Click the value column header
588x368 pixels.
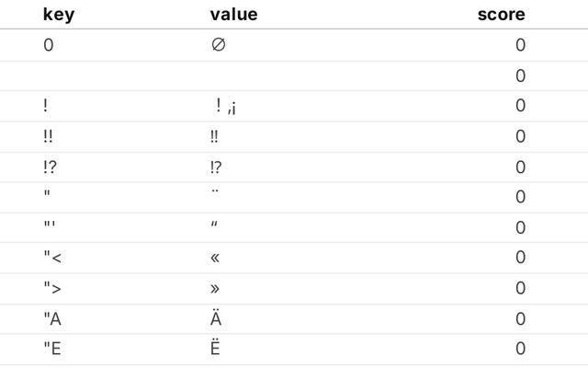[x=233, y=15]
